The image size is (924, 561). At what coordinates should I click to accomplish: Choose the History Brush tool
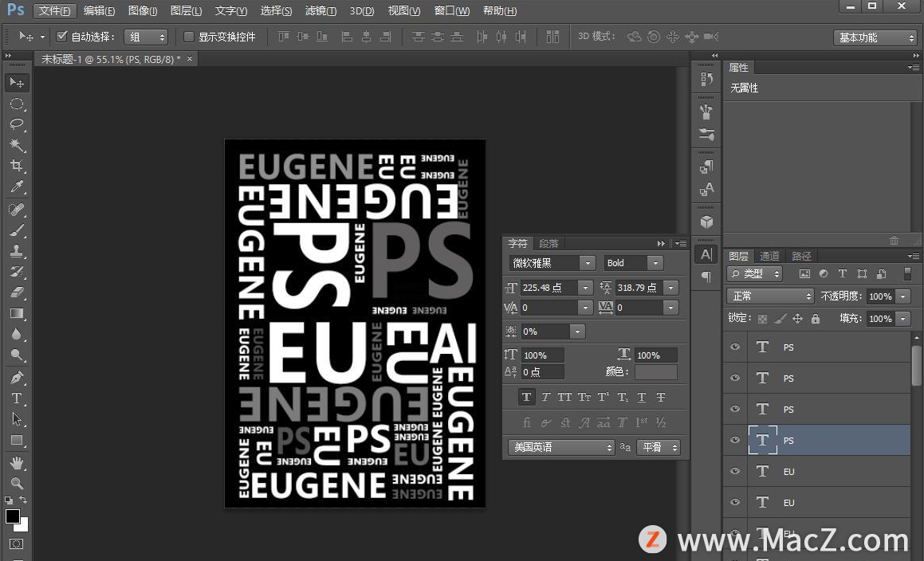17,272
